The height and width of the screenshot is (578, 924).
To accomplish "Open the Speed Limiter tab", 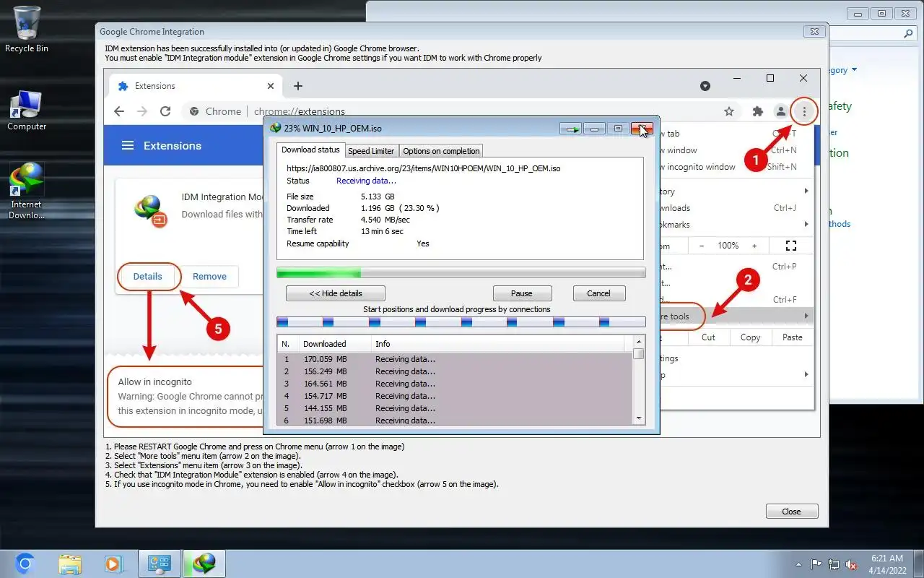I will tap(371, 151).
